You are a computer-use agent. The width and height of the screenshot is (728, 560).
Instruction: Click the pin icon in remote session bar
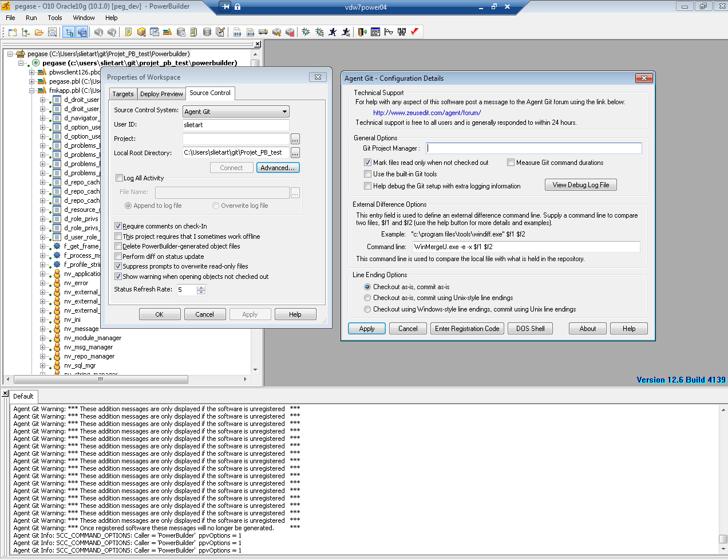click(226, 7)
